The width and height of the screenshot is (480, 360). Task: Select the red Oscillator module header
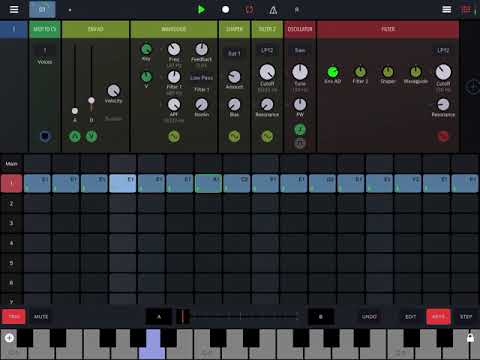pyautogui.click(x=300, y=29)
